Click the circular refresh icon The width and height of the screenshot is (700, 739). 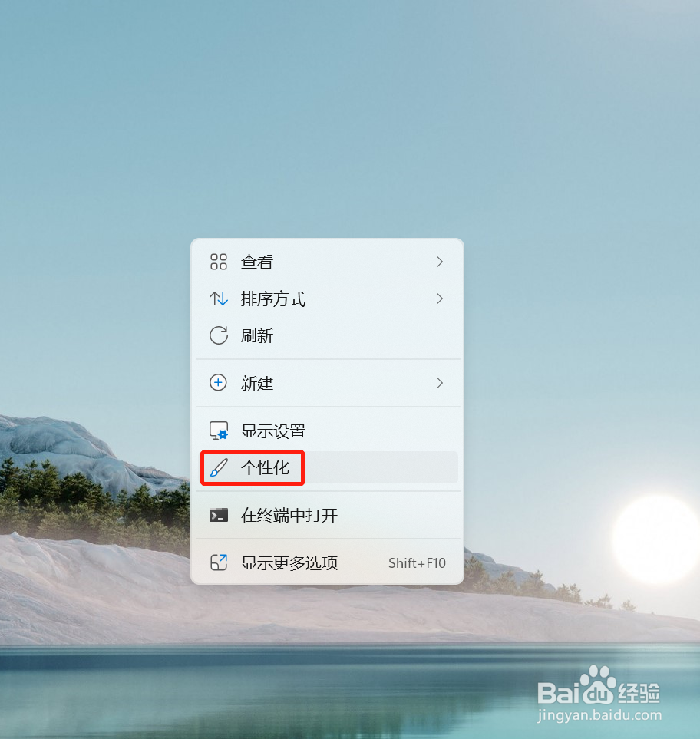tap(218, 335)
